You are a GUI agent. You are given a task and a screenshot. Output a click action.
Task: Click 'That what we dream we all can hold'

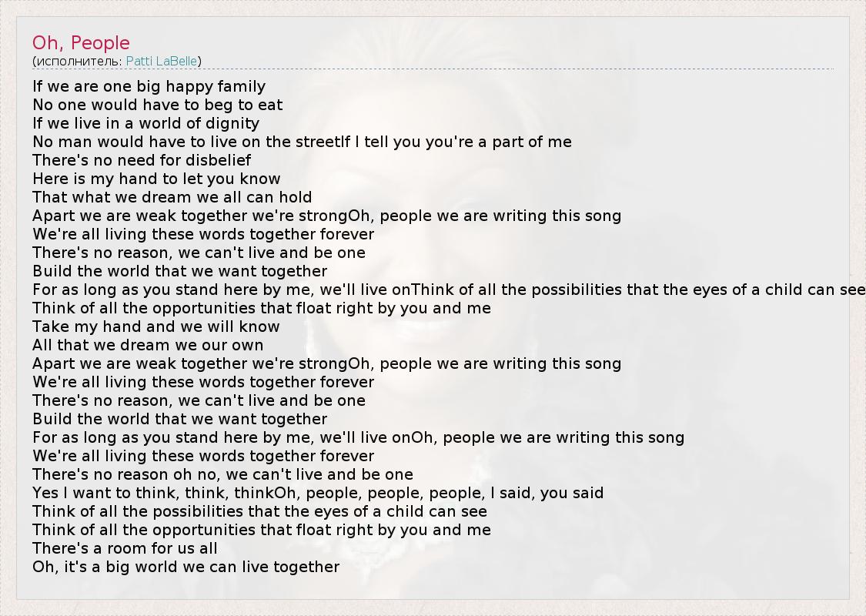(172, 197)
